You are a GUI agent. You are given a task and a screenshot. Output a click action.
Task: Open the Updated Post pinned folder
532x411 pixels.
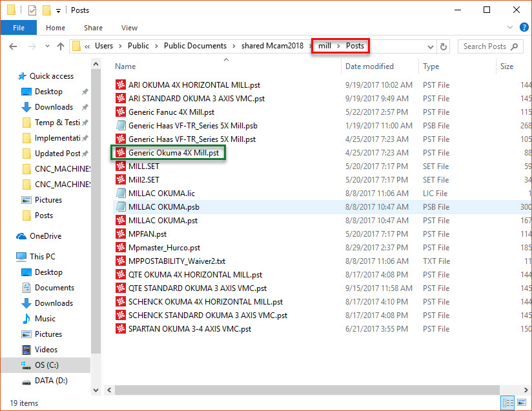tap(57, 154)
